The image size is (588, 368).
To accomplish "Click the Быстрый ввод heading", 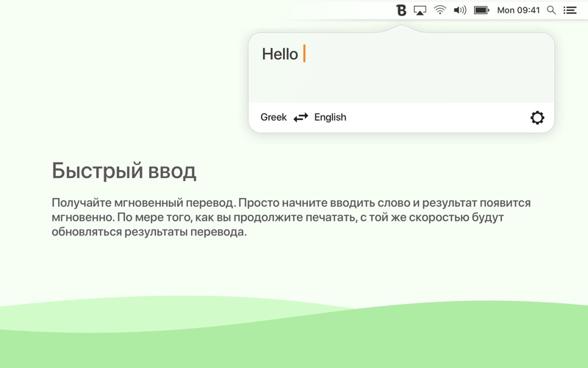I will point(123,171).
